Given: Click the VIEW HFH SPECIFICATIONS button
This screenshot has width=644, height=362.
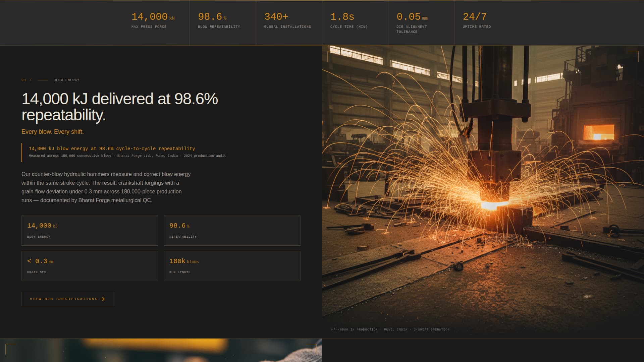Looking at the screenshot, I should 67,299.
